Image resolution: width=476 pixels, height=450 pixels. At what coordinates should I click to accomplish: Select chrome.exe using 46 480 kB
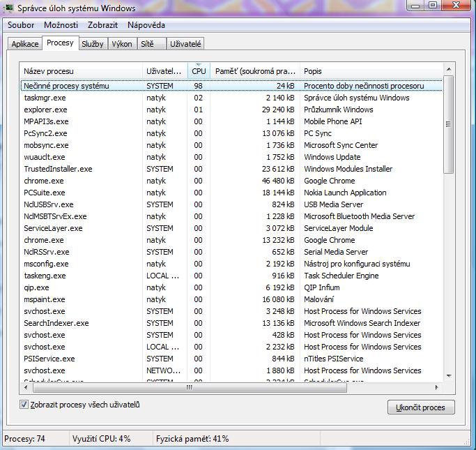pyautogui.click(x=231, y=181)
